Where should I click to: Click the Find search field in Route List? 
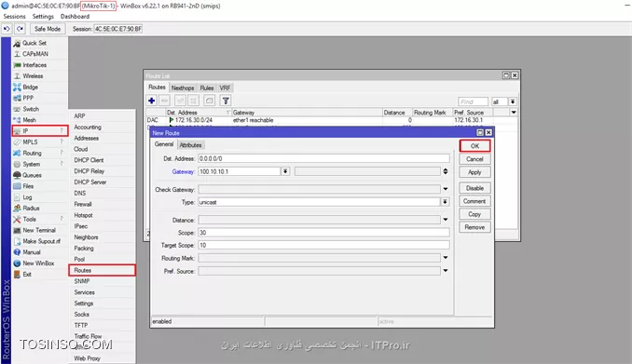(x=473, y=101)
